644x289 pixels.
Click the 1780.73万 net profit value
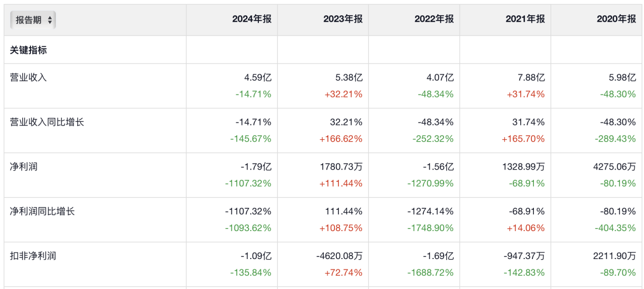[341, 167]
